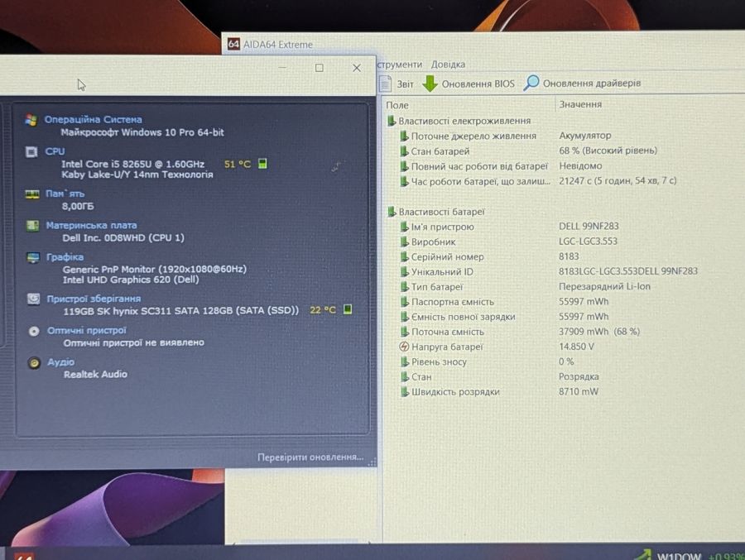This screenshot has height=560, width=745.
Task: Click icon beside Рівень зносу
Action: point(404,362)
